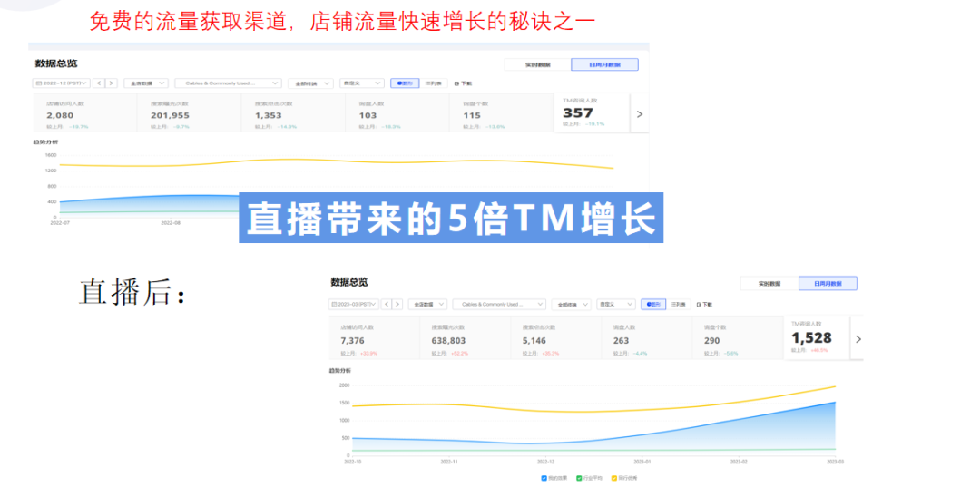
Task: Select TM咨询人数 card showing 357
Action: [592, 113]
